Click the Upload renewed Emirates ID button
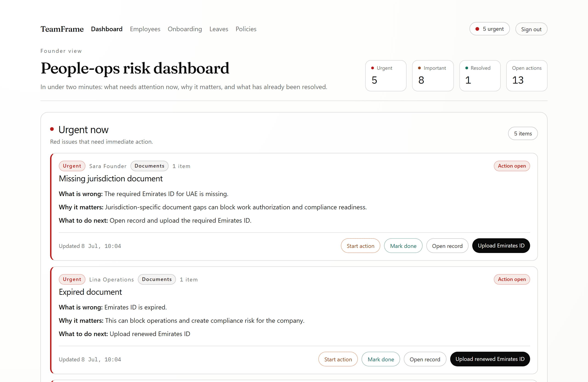The width and height of the screenshot is (588, 382). coord(490,359)
